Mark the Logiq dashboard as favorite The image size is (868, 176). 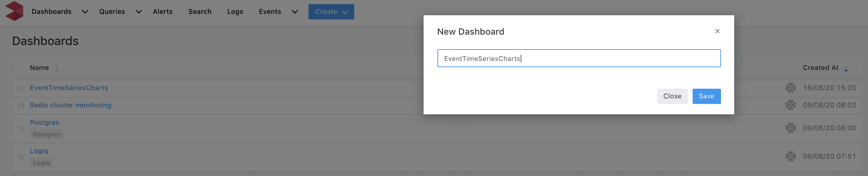point(21,157)
